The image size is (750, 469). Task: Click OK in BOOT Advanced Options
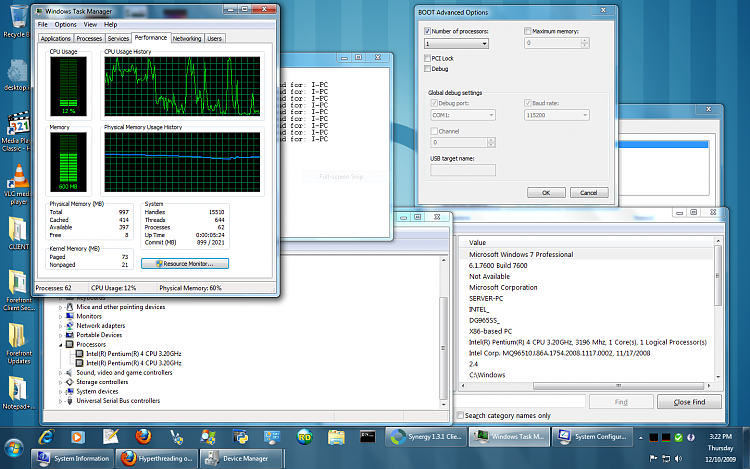click(x=546, y=193)
